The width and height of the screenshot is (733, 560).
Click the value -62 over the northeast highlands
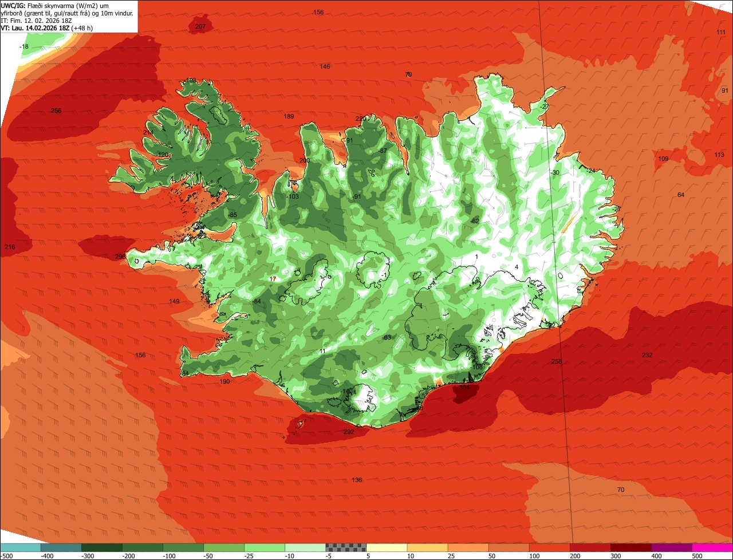click(474, 221)
